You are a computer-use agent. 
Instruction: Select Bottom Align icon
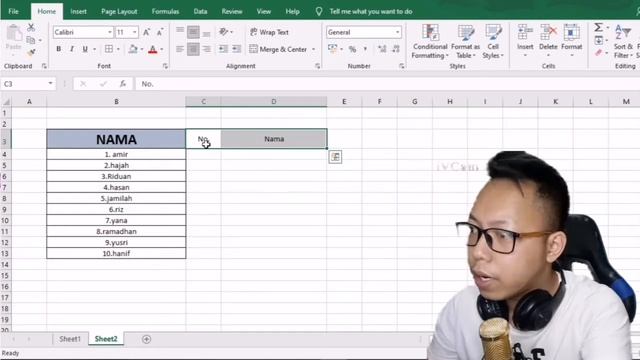coord(207,33)
